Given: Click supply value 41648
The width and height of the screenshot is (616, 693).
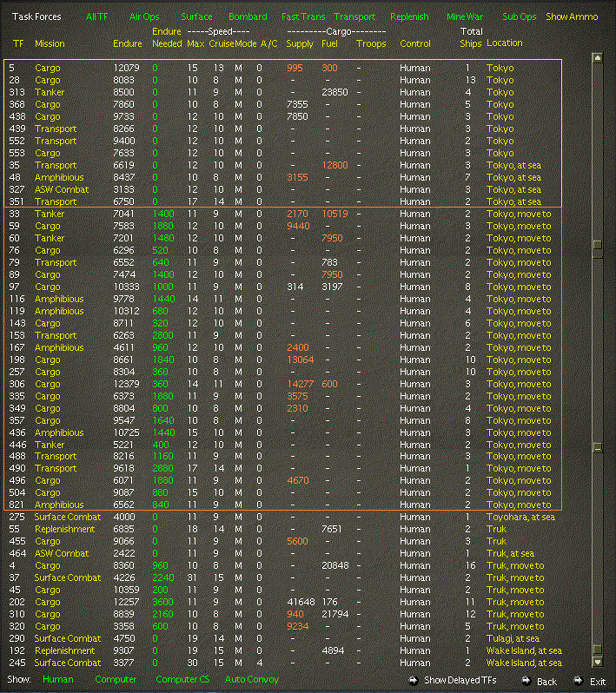Looking at the screenshot, I should (301, 602).
